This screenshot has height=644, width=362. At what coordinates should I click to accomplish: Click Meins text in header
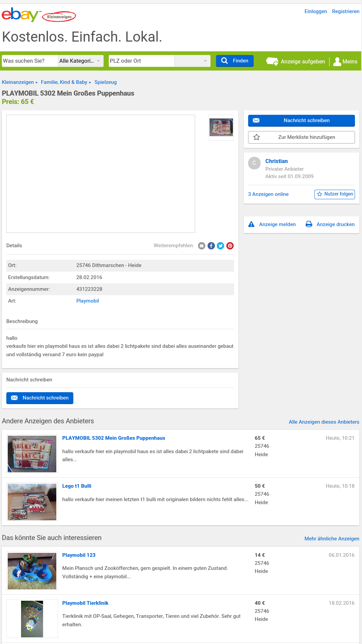350,62
